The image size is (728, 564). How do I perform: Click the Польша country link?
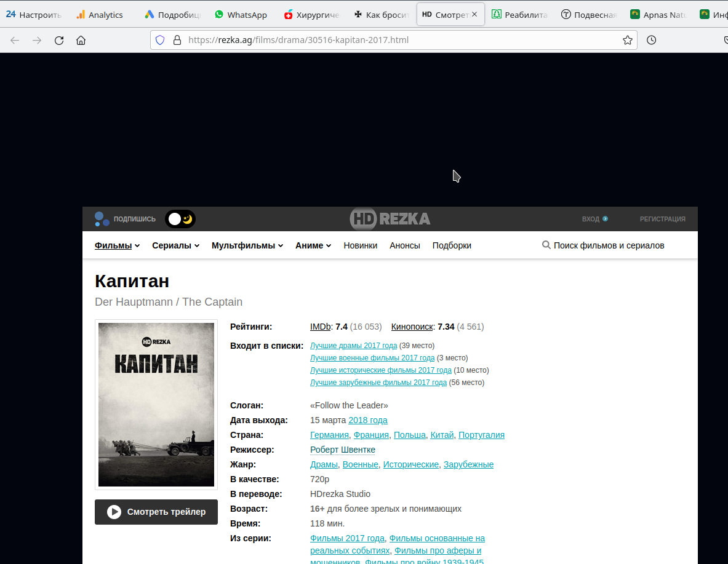[x=409, y=435]
